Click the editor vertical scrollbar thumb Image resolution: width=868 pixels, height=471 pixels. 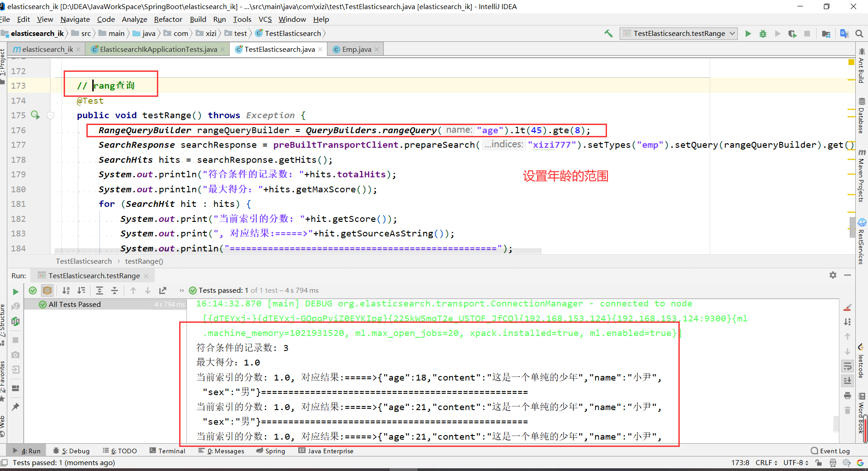pyautogui.click(x=852, y=227)
